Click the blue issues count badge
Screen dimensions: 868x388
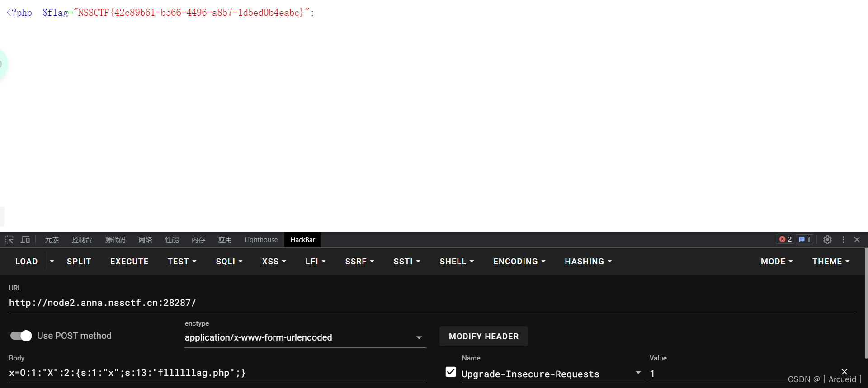point(804,239)
